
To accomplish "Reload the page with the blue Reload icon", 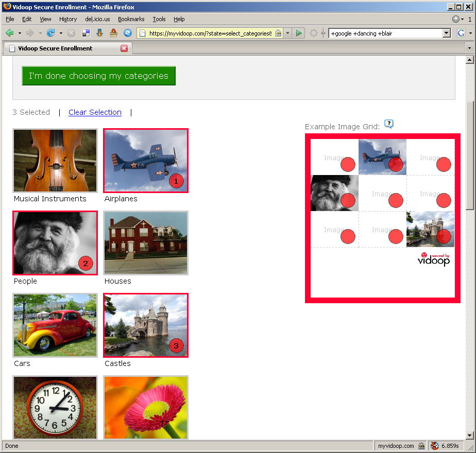I will tap(50, 33).
